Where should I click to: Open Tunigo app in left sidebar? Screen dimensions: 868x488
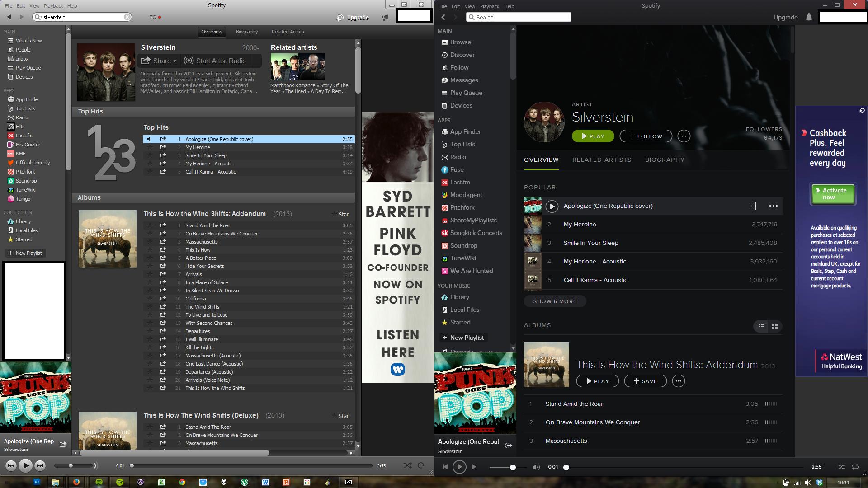point(19,199)
